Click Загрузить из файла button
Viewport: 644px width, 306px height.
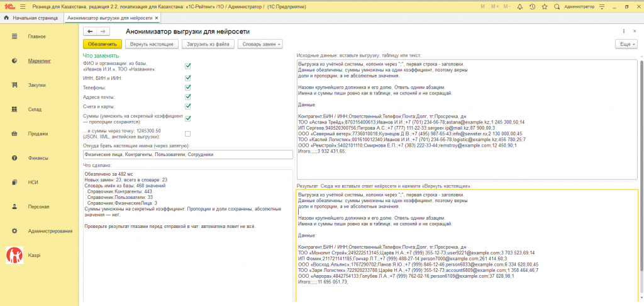pyautogui.click(x=208, y=44)
